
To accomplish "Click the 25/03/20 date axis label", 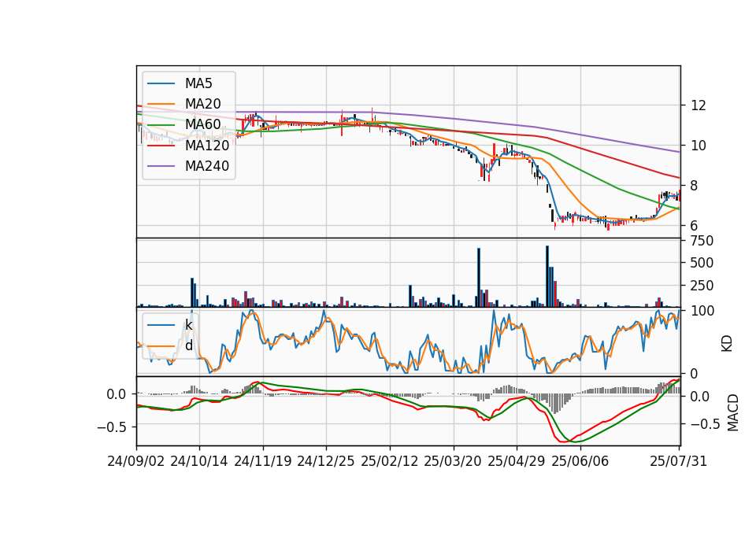I will tap(453, 461).
